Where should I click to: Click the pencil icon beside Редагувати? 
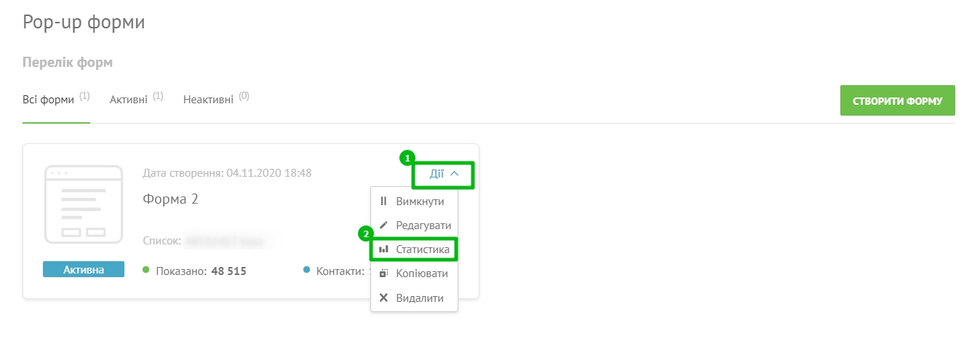(383, 226)
